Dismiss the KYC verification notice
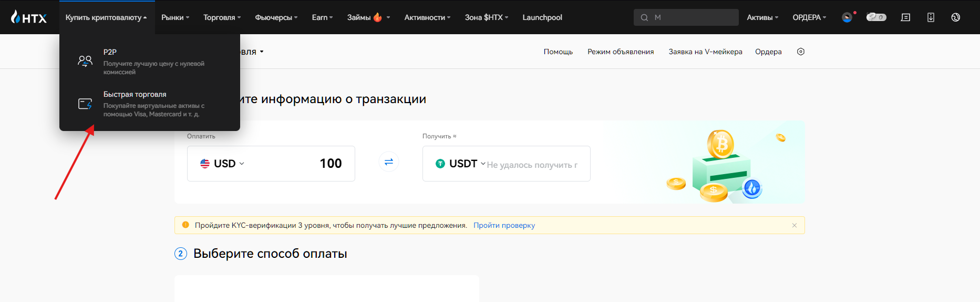Image resolution: width=980 pixels, height=302 pixels. pyautogui.click(x=795, y=225)
